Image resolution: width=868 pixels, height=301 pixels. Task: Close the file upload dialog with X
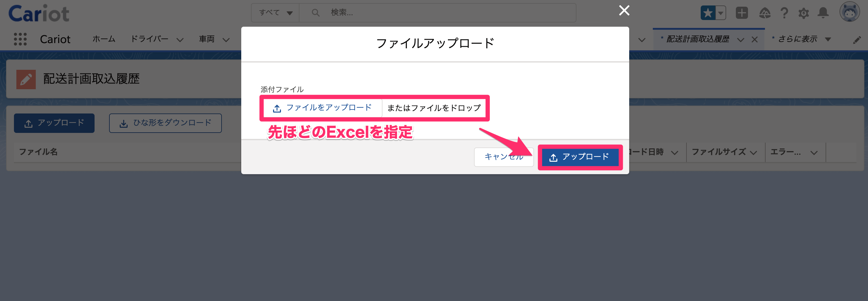pos(624,10)
